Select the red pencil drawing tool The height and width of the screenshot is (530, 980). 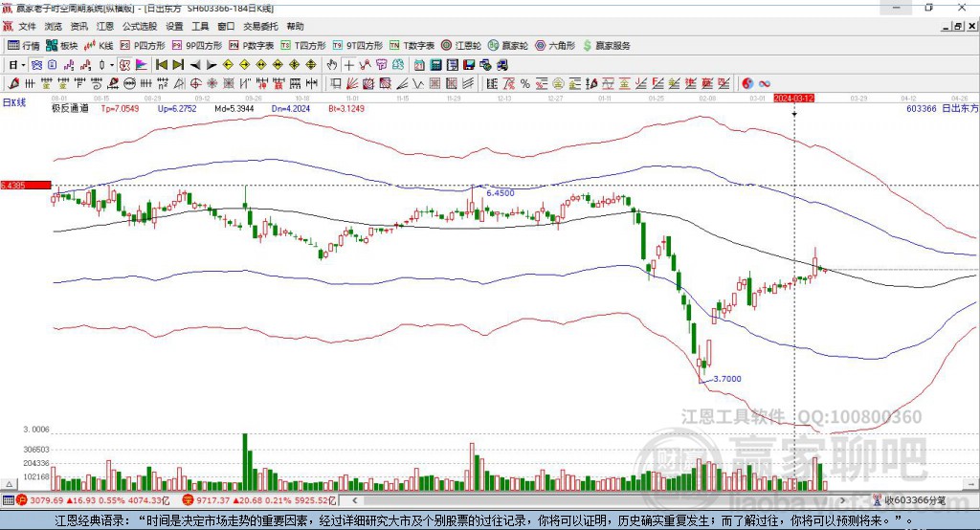pyautogui.click(x=13, y=84)
